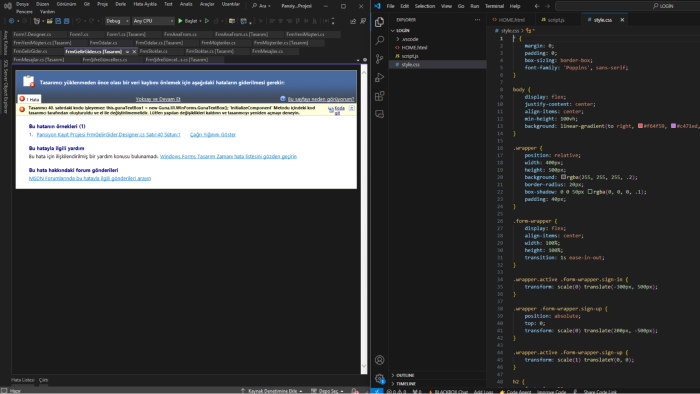Click Visual Studio New Project icon
700x394 pixels.
(x=37, y=21)
